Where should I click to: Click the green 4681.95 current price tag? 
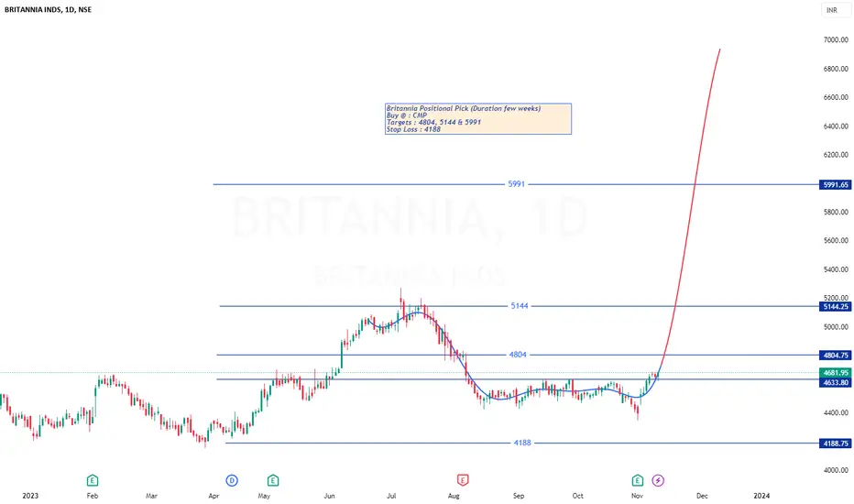[x=835, y=373]
